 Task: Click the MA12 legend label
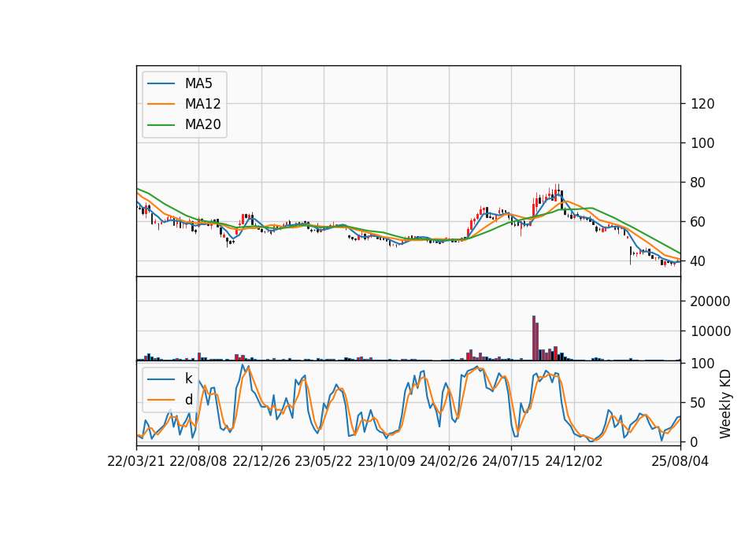pos(202,104)
